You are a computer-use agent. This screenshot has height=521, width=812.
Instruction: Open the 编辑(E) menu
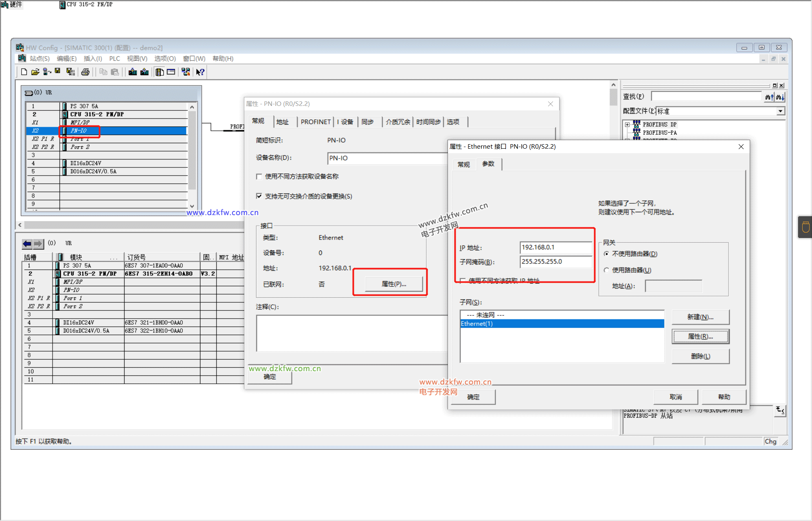[66, 59]
